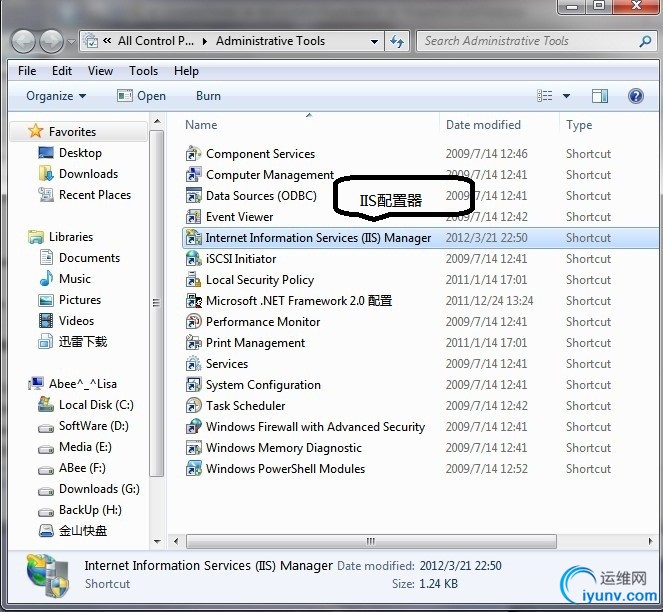Open the Help menu
Viewport: 663px width, 612px height.
click(186, 71)
